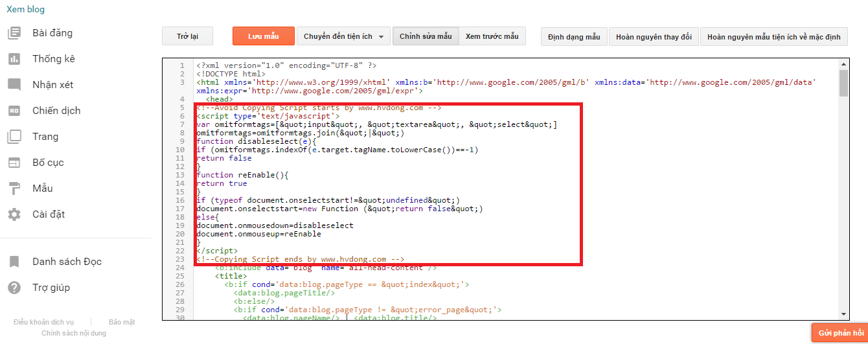Click Hoàn nguyên mẫu tiện ích về mặc định

(x=773, y=37)
